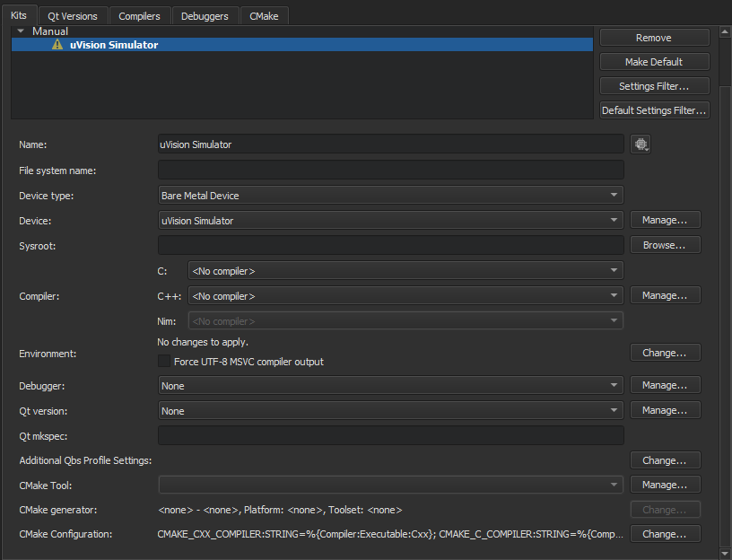Screen dimensions: 732x560
Task: Open the CMake Tool dropdown
Action: pos(390,485)
